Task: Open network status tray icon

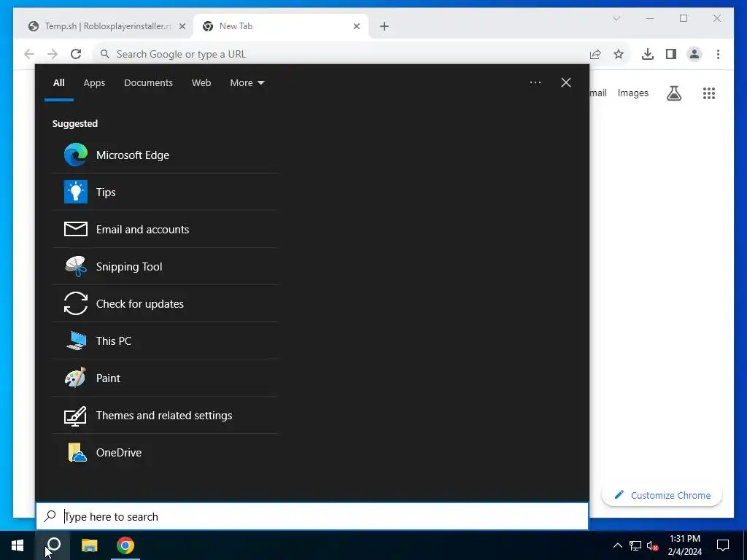Action: (635, 545)
